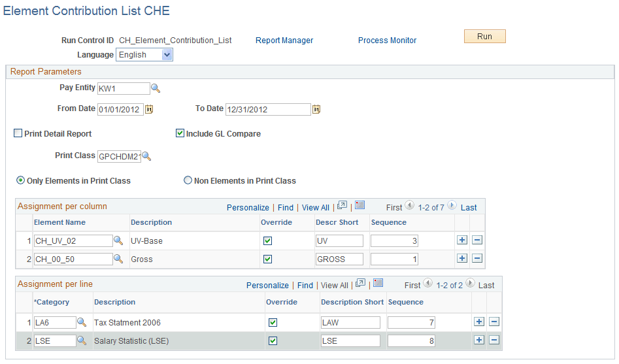This screenshot has width=619, height=364.
Task: Zoom Assignment per line grid in new window
Action: 360,283
